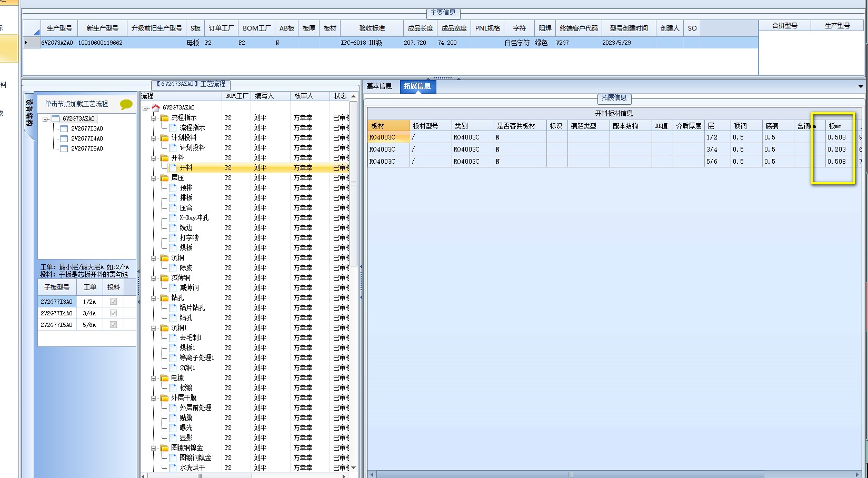Collapse the 减薄铜 folder node
The image size is (868, 478).
pyautogui.click(x=154, y=278)
